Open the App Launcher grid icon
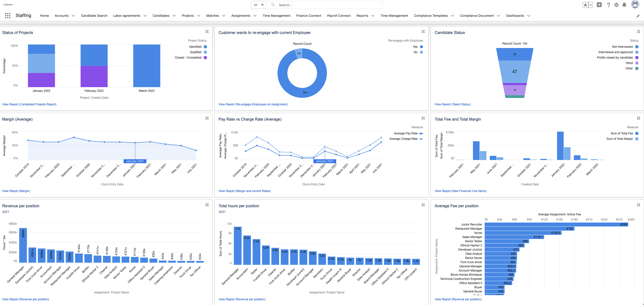 [x=8, y=16]
